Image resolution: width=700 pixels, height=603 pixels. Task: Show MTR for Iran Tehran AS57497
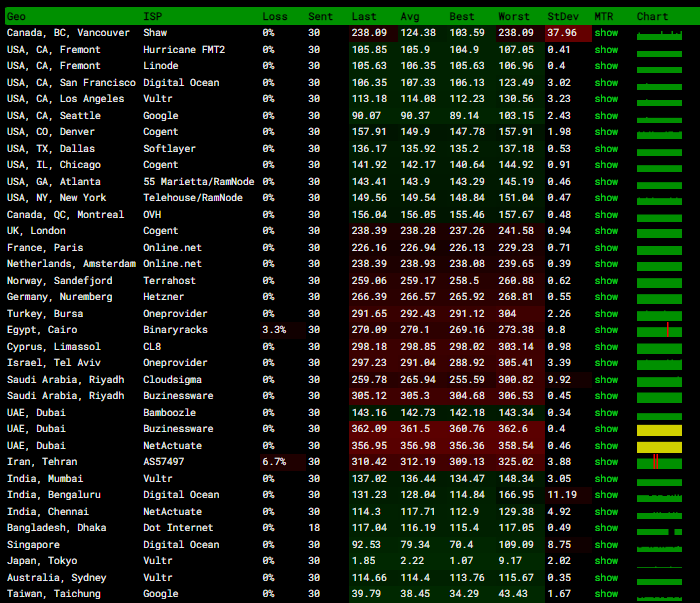[606, 462]
